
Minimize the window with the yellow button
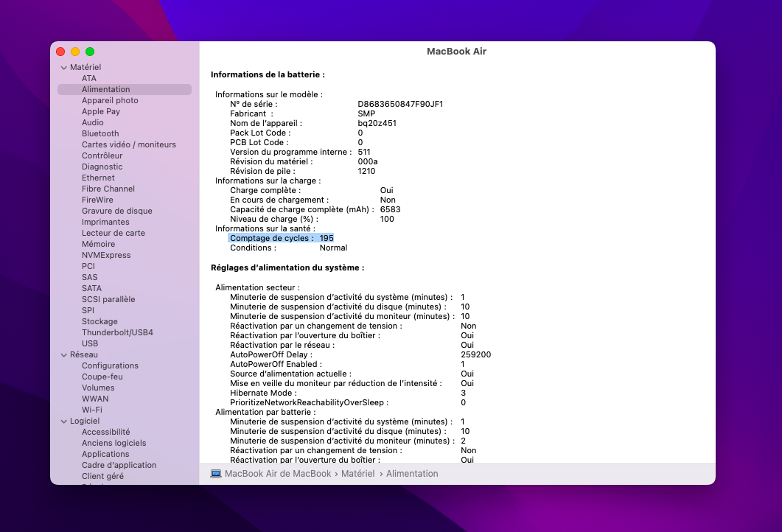point(75,52)
